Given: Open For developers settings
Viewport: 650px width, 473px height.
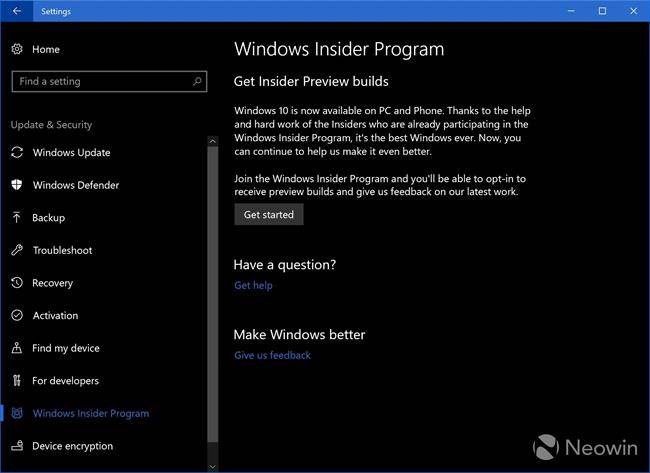Looking at the screenshot, I should [65, 381].
